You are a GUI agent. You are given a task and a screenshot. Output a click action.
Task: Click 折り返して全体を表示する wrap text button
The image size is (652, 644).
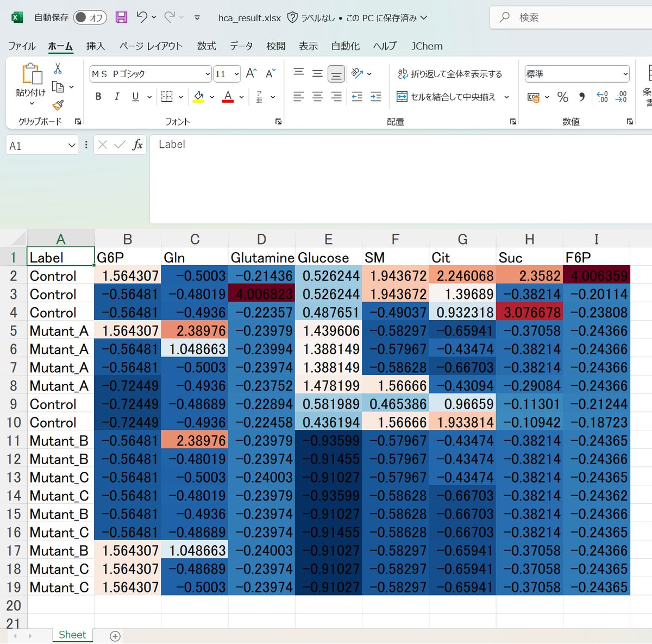[452, 73]
